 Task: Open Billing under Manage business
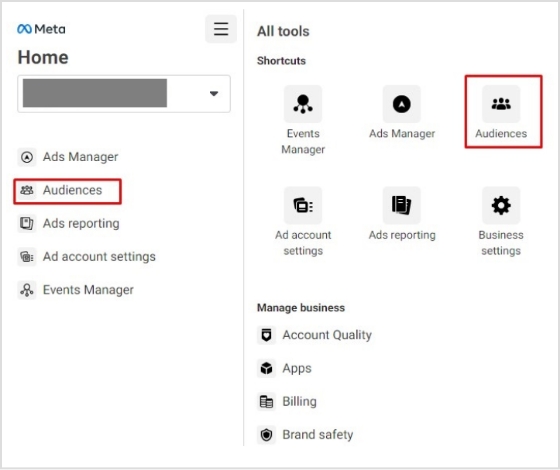click(x=299, y=401)
